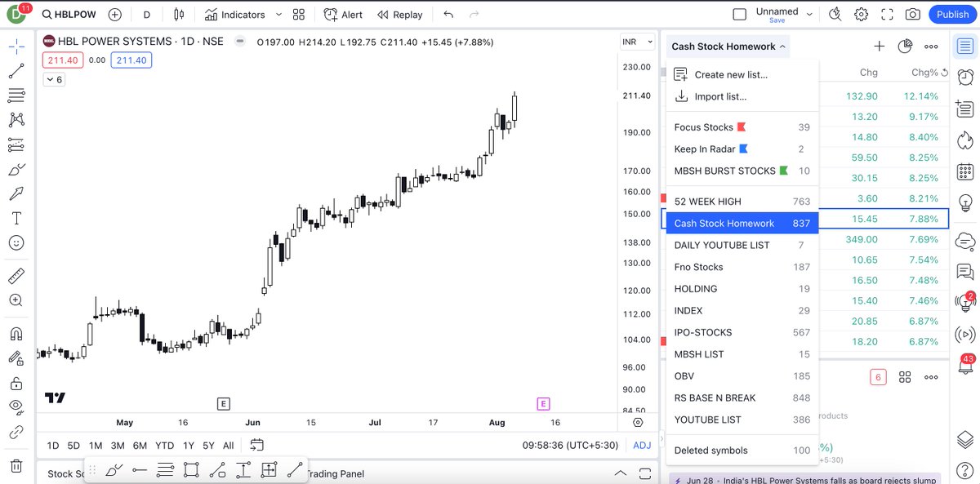
Task: Open the Indicators dialog
Action: click(x=235, y=15)
